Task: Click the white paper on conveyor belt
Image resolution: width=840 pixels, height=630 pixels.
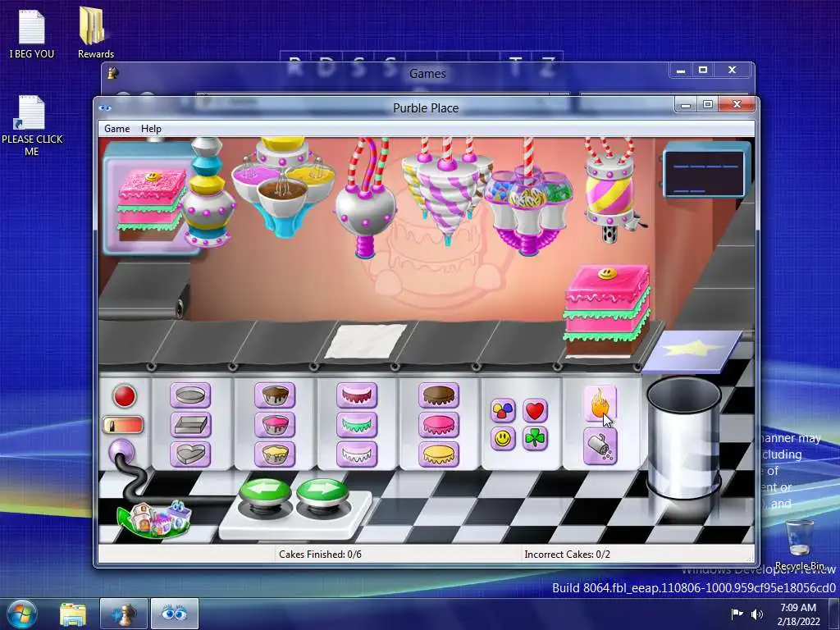Action: [366, 340]
